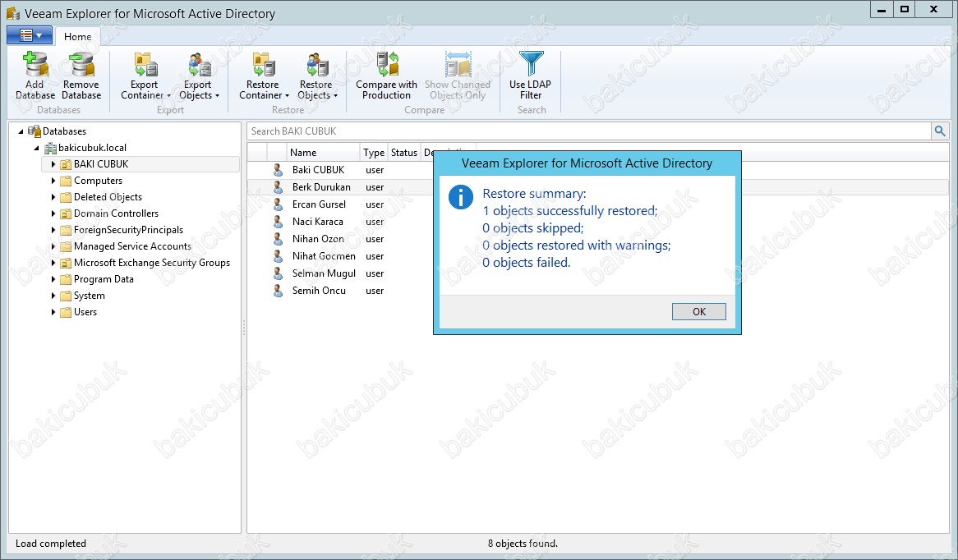Collapse the Databases tree node
This screenshot has height=560, width=958.
[x=21, y=131]
